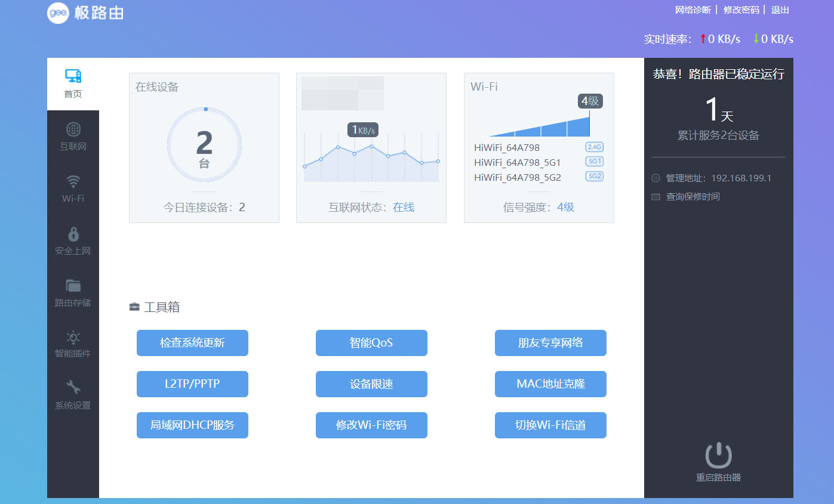
Task: Click the 5G1 band badge
Action: tap(595, 162)
